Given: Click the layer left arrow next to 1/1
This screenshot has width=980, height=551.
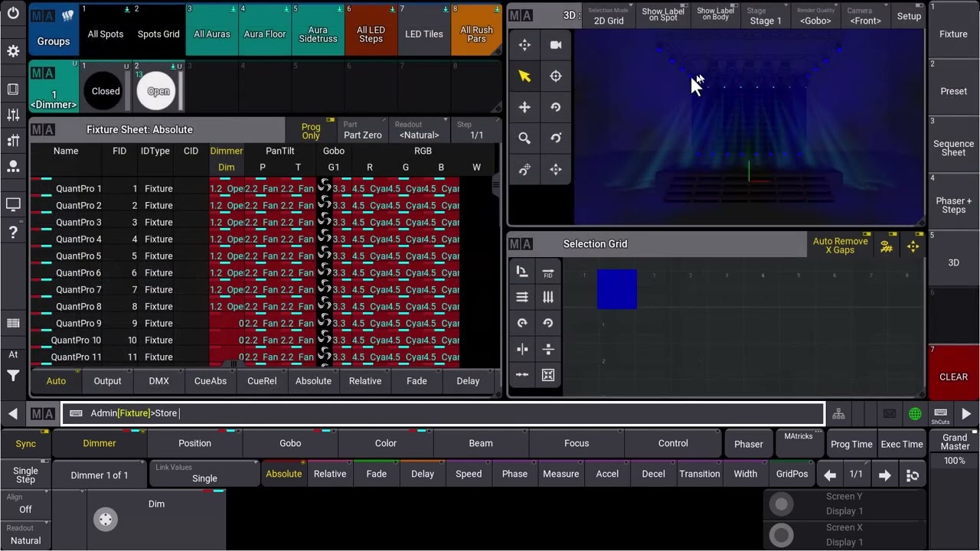Looking at the screenshot, I should point(830,475).
